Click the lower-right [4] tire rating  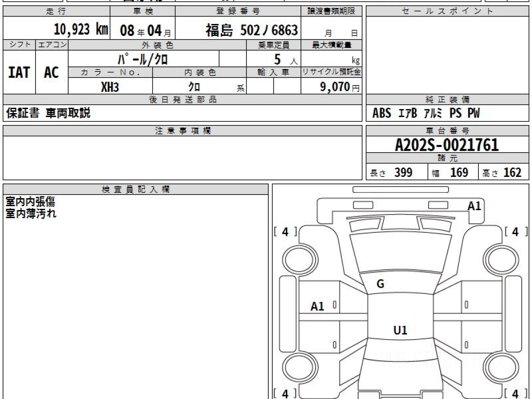(515, 393)
